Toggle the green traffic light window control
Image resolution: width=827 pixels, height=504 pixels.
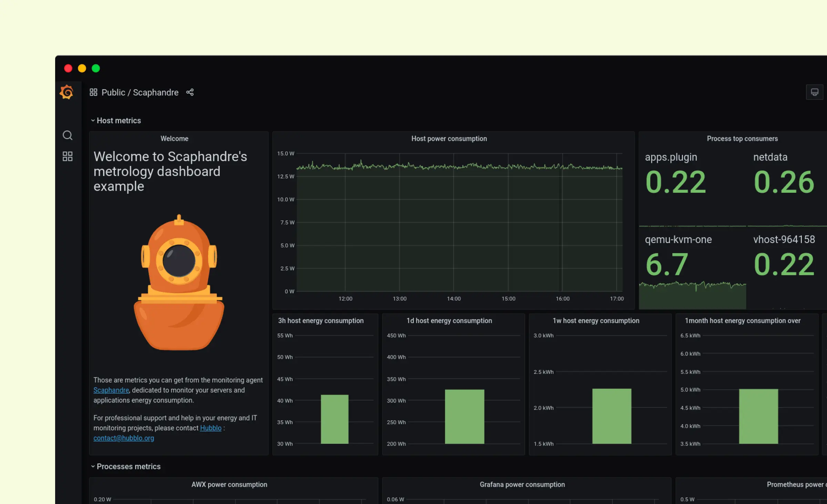click(95, 69)
